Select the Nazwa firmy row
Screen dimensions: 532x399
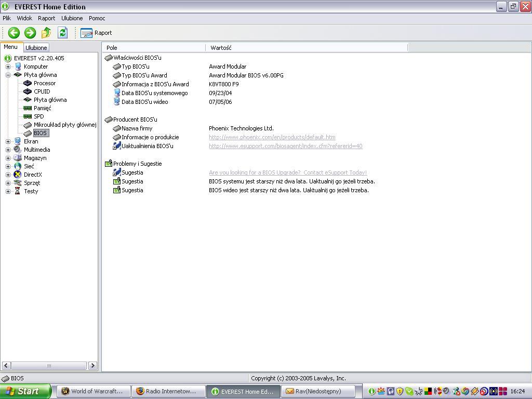pos(193,128)
